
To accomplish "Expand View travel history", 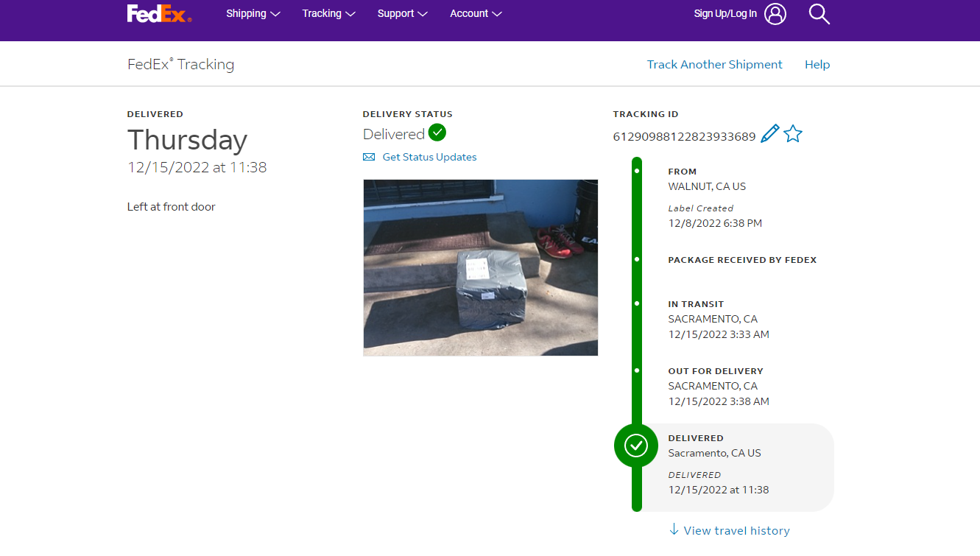I will click(736, 531).
